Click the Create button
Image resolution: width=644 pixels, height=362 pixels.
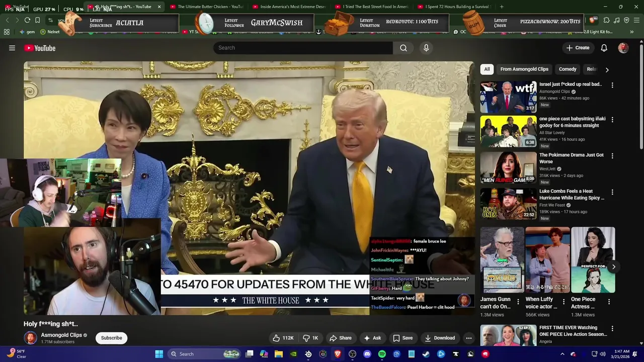578,48
